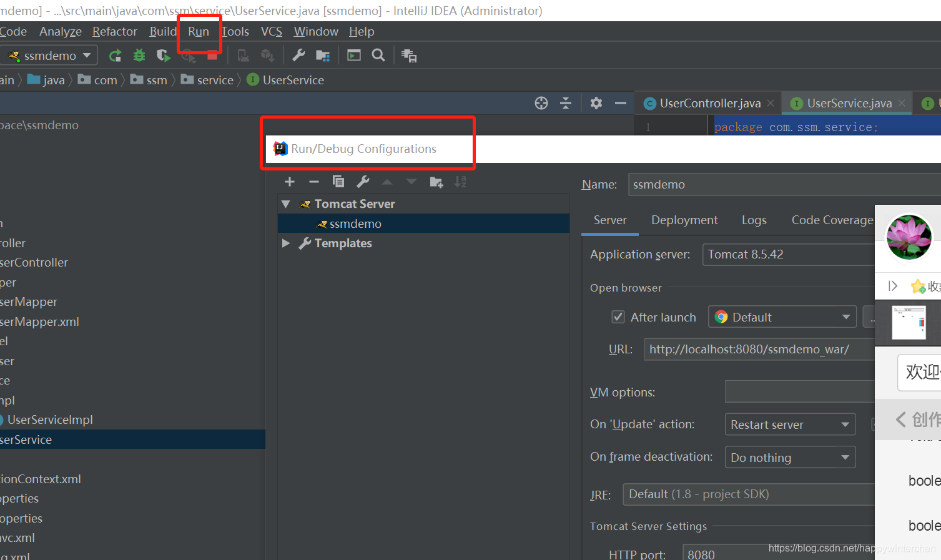The height and width of the screenshot is (560, 941).
Task: Close the UserService.java tab
Action: [x=902, y=103]
